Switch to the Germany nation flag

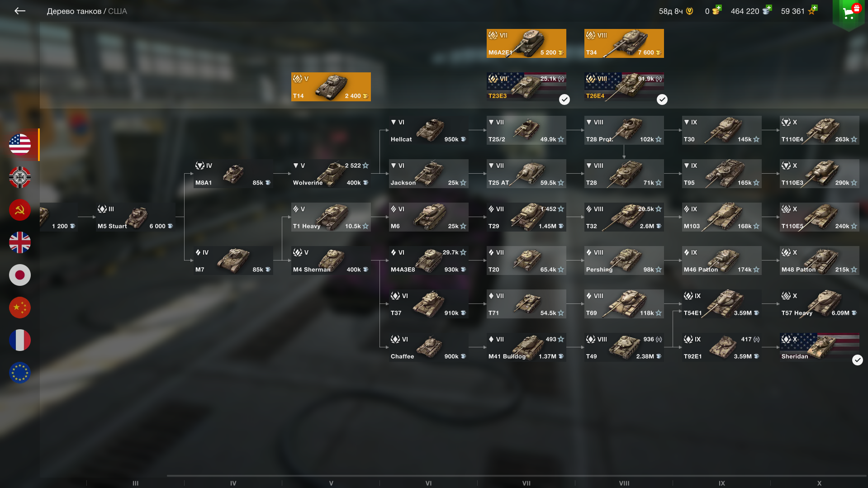20,177
